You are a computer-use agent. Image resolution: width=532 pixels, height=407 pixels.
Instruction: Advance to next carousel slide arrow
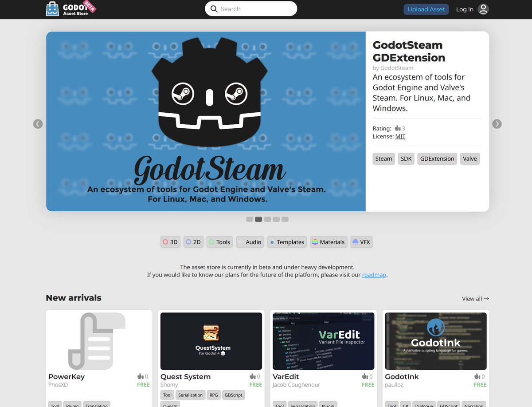[x=497, y=124]
